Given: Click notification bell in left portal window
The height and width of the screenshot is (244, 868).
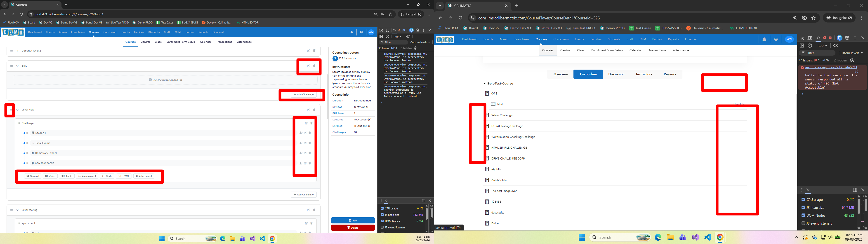Looking at the screenshot, I should 351,32.
